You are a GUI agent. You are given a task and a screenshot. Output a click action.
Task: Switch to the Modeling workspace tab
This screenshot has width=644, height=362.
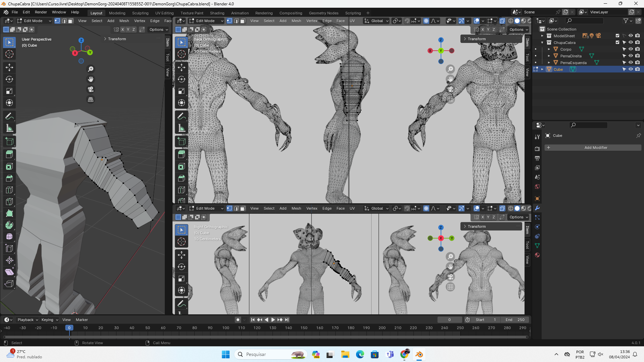tap(117, 13)
